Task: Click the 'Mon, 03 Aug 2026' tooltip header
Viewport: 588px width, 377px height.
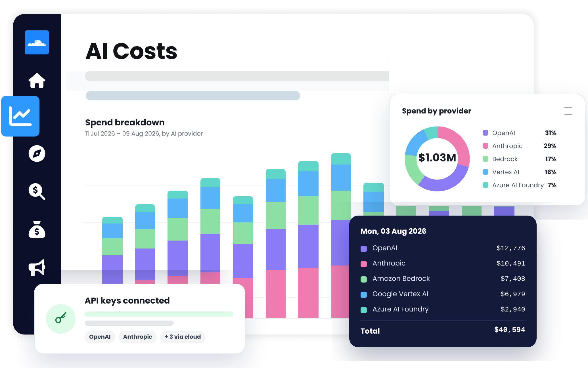Action: click(394, 231)
